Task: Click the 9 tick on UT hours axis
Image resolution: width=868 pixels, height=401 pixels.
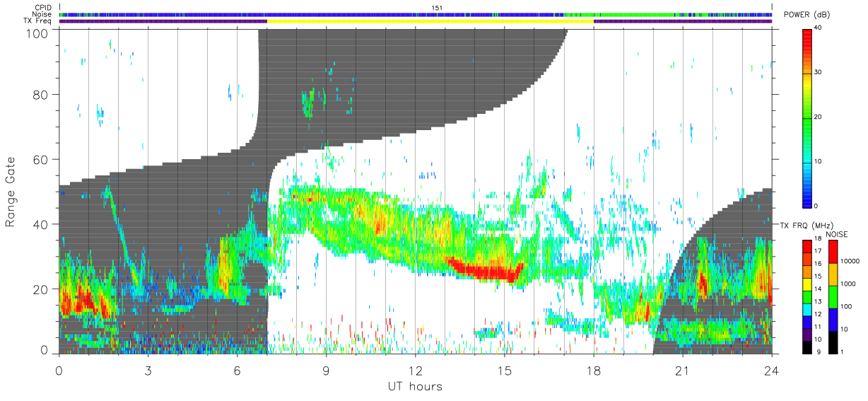Action: [326, 370]
